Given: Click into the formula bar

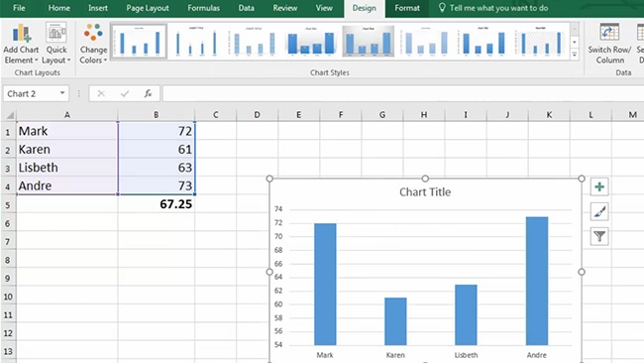Looking at the screenshot, I should click(402, 94).
